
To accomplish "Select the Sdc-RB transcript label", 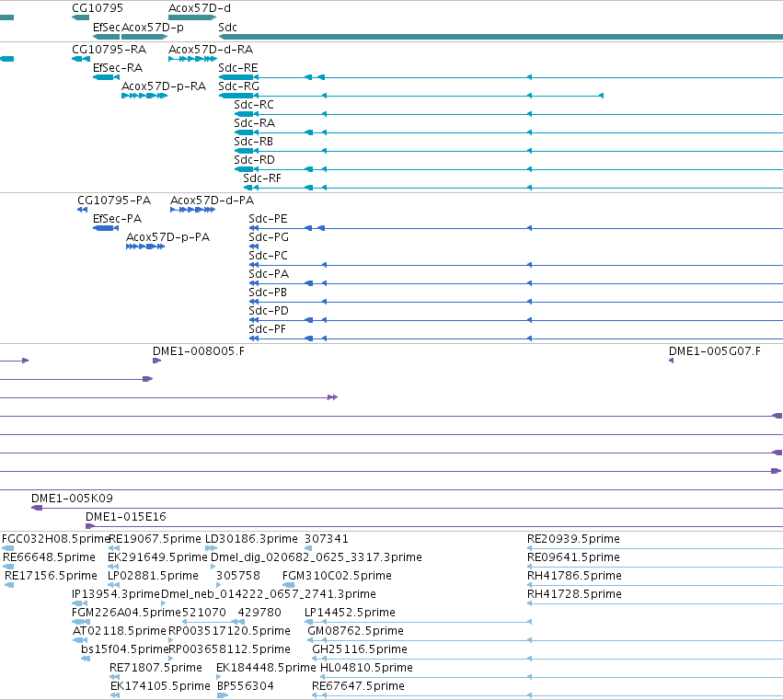I will click(253, 142).
